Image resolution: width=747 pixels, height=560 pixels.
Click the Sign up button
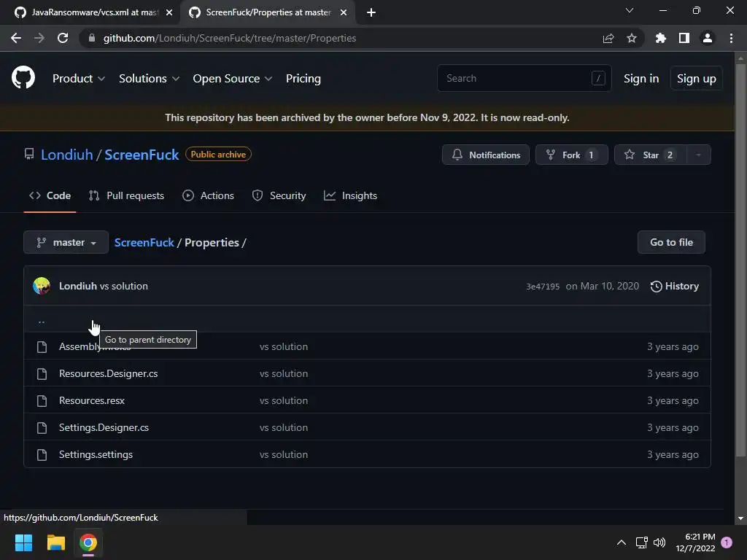point(696,79)
